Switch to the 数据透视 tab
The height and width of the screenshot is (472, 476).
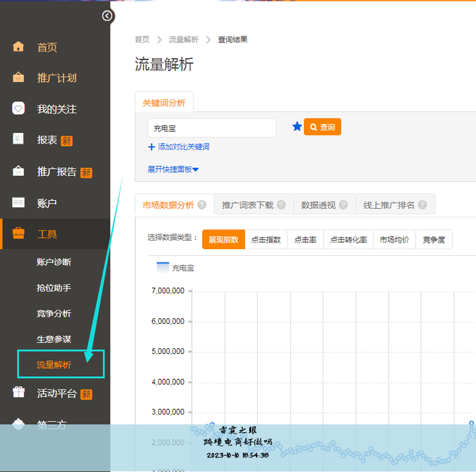pyautogui.click(x=318, y=205)
